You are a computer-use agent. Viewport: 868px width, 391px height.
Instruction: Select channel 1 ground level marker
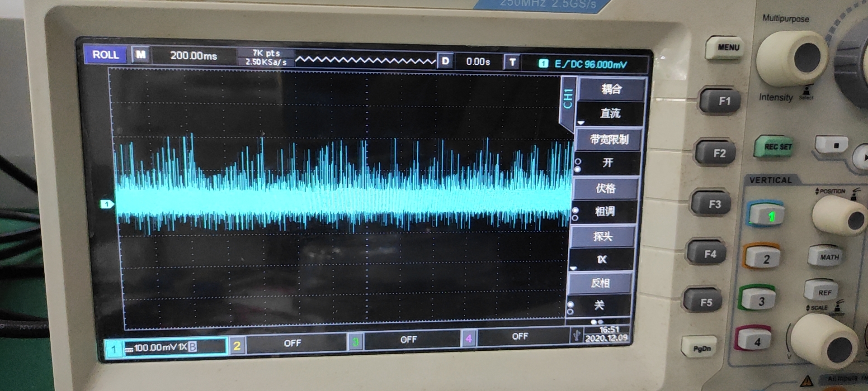[107, 204]
